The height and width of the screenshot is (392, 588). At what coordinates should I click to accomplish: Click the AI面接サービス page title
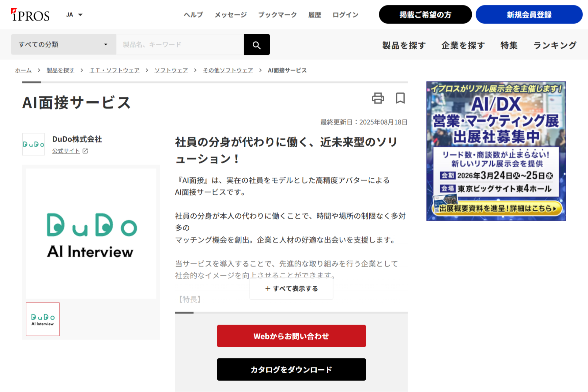coord(77,103)
